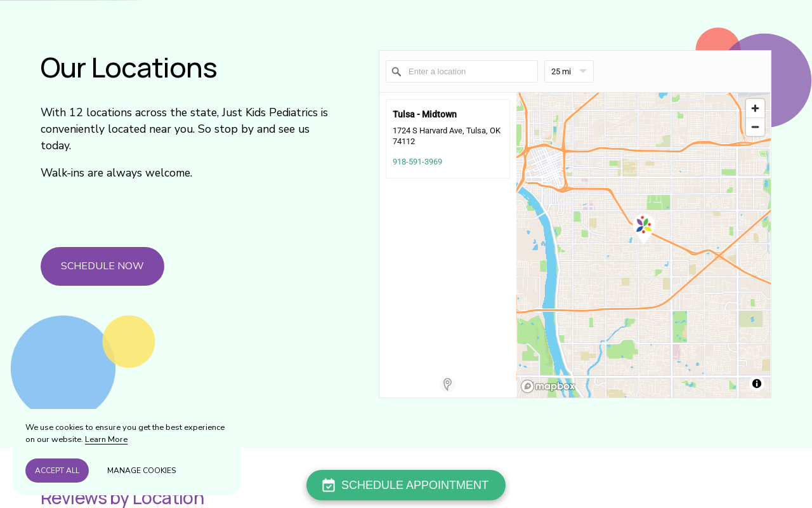This screenshot has width=812, height=508.
Task: Zoom out on the map
Action: pyautogui.click(x=755, y=127)
